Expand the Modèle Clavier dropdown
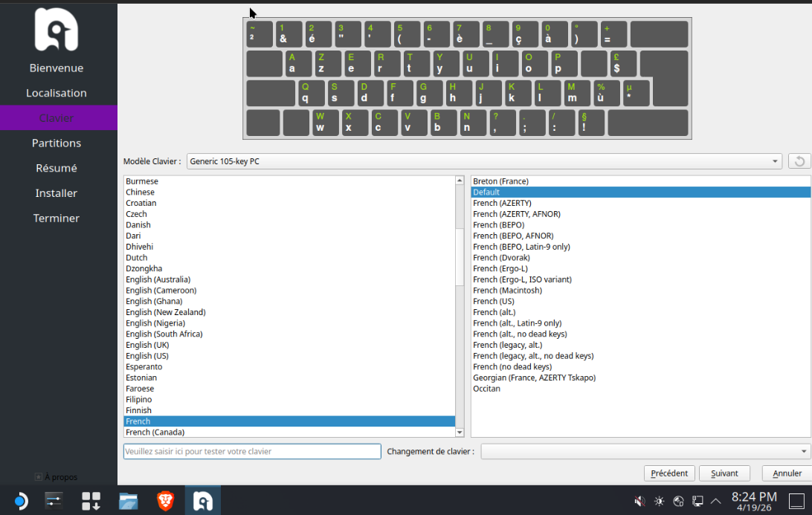 tap(483, 161)
